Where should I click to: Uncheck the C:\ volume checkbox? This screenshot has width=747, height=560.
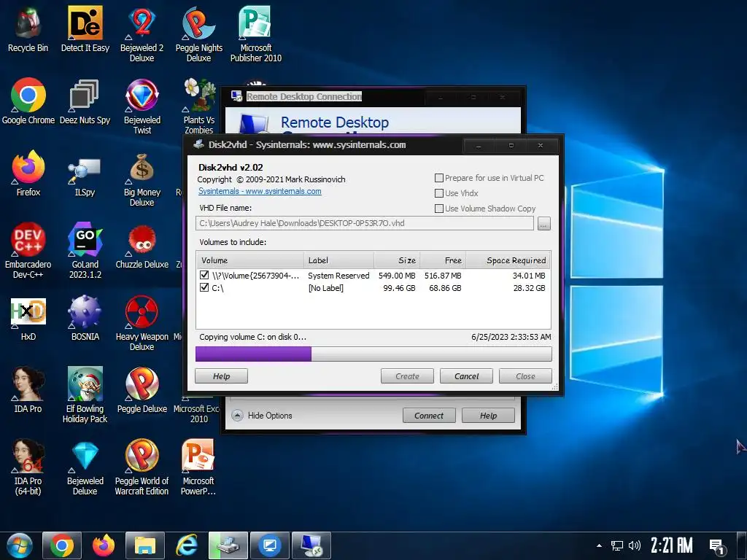(204, 287)
